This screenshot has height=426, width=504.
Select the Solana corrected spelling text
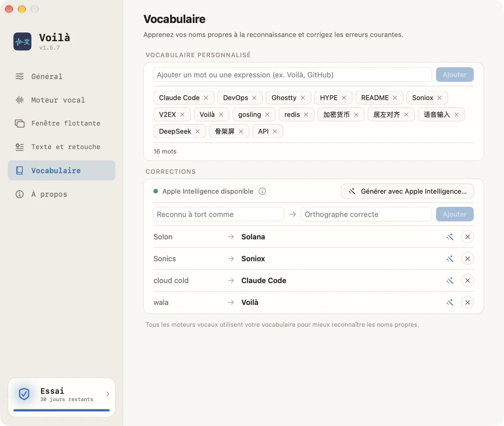[253, 237]
